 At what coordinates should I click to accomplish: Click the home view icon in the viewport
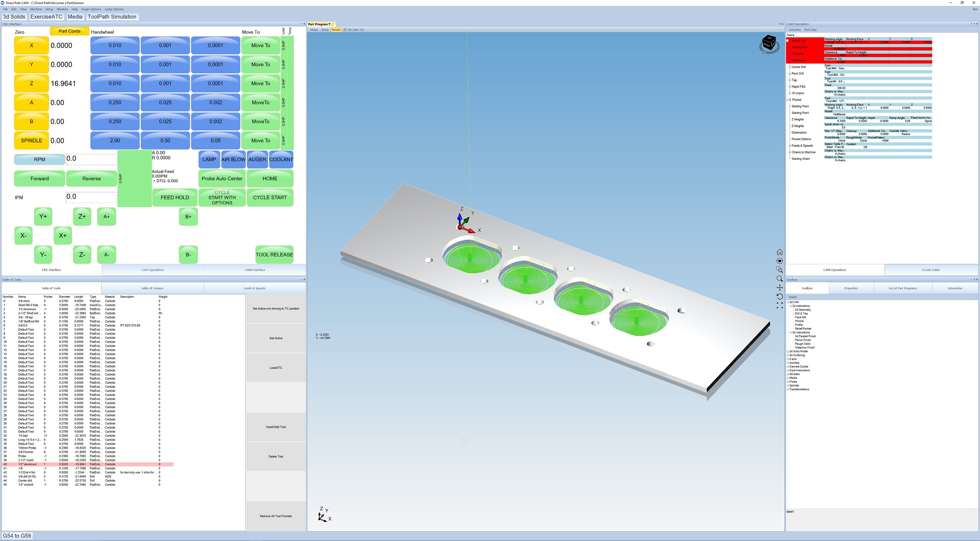pyautogui.click(x=779, y=252)
